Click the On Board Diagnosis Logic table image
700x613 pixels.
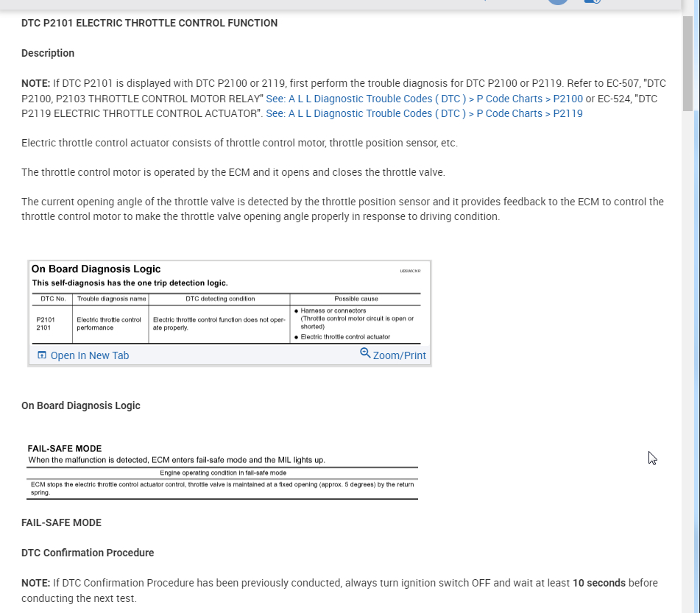point(230,303)
